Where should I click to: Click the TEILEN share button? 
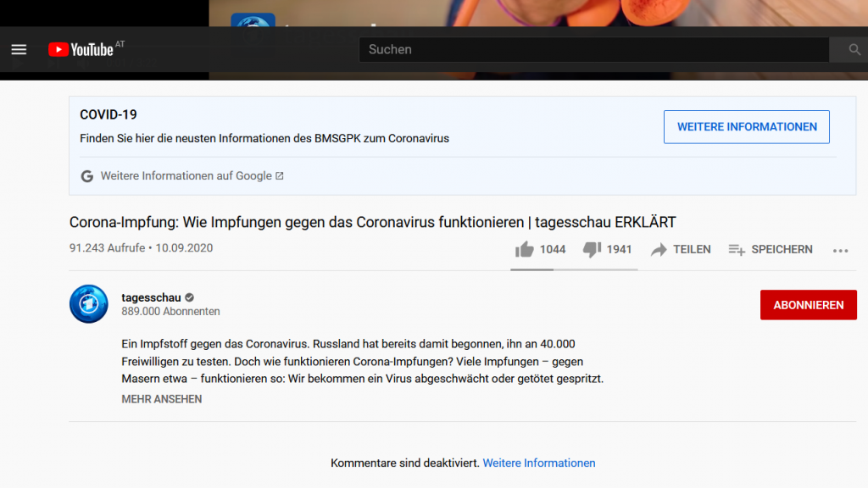coord(681,250)
